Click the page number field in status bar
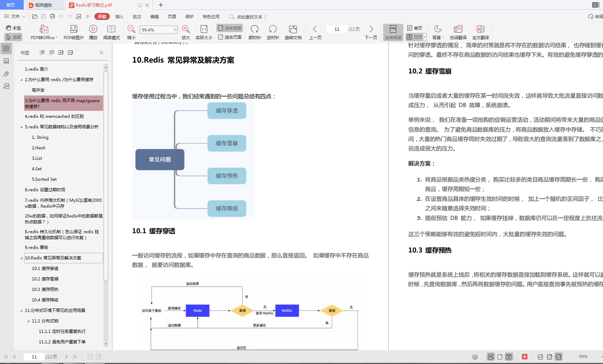603x364 pixels. point(34,357)
